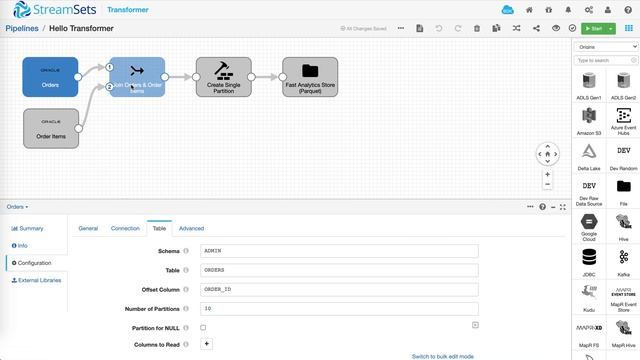Image resolution: width=640 pixels, height=360 pixels.
Task: Click redo arrow in pipeline toolbar
Action: tap(458, 28)
